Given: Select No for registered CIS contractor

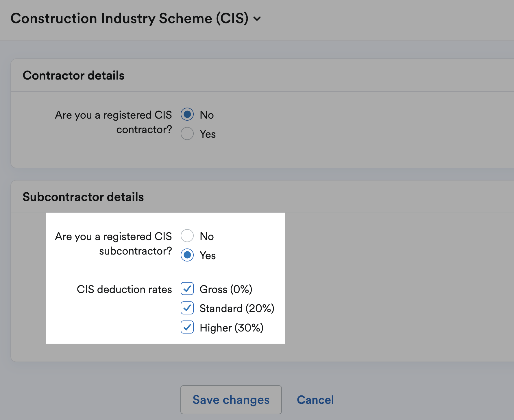Looking at the screenshot, I should pyautogui.click(x=187, y=115).
